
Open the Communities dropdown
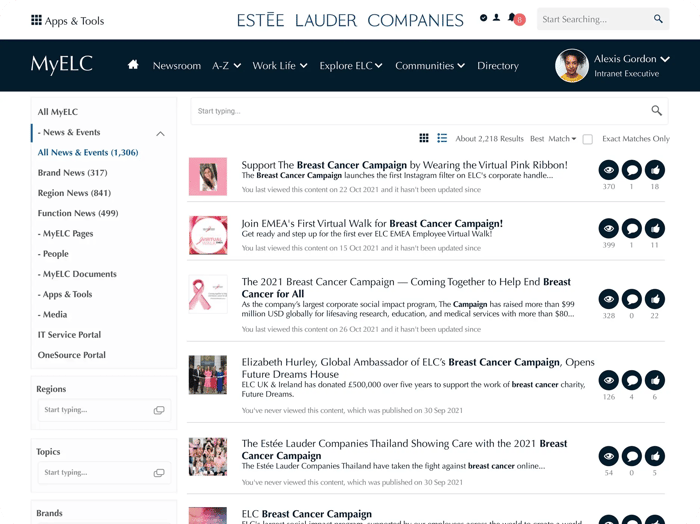pyautogui.click(x=430, y=66)
